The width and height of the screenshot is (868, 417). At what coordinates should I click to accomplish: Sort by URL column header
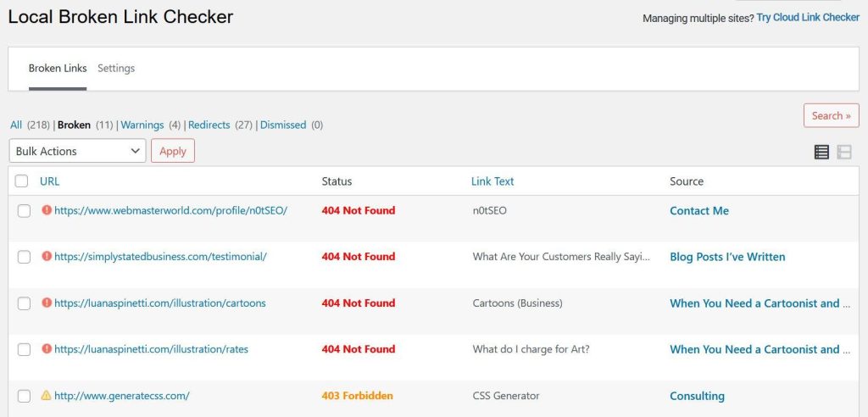click(49, 181)
